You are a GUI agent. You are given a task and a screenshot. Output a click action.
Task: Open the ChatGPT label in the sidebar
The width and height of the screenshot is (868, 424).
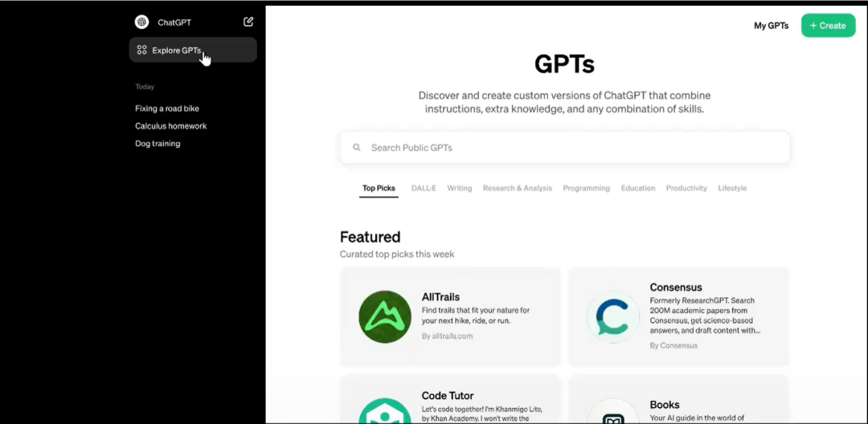tap(174, 22)
